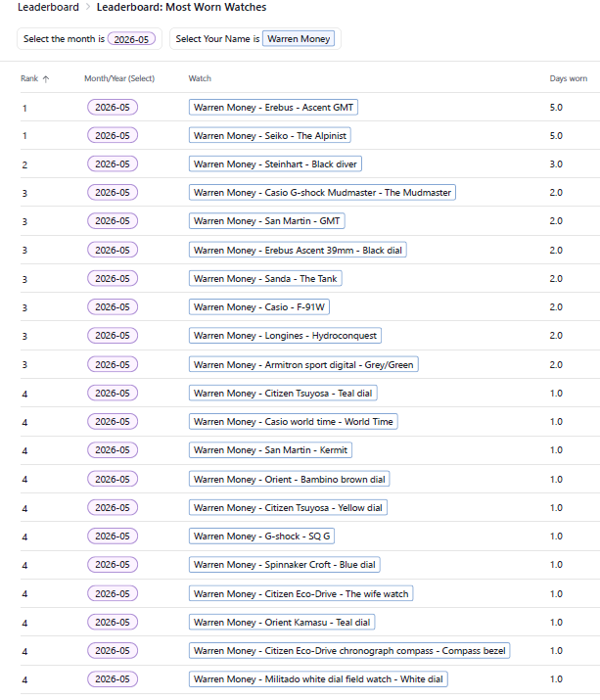The image size is (600, 700).
Task: Click rank 4 in the Orient Bambino row
Action: (24, 480)
